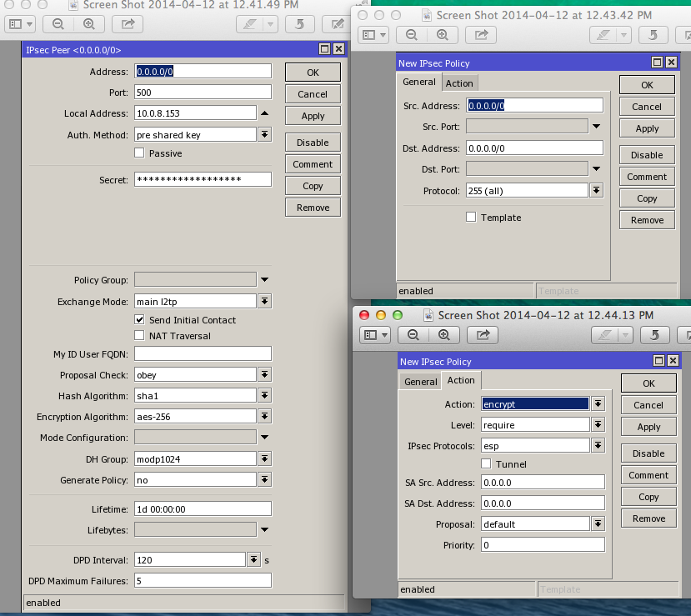Click the Priority field in IPsec Policy

(x=543, y=544)
